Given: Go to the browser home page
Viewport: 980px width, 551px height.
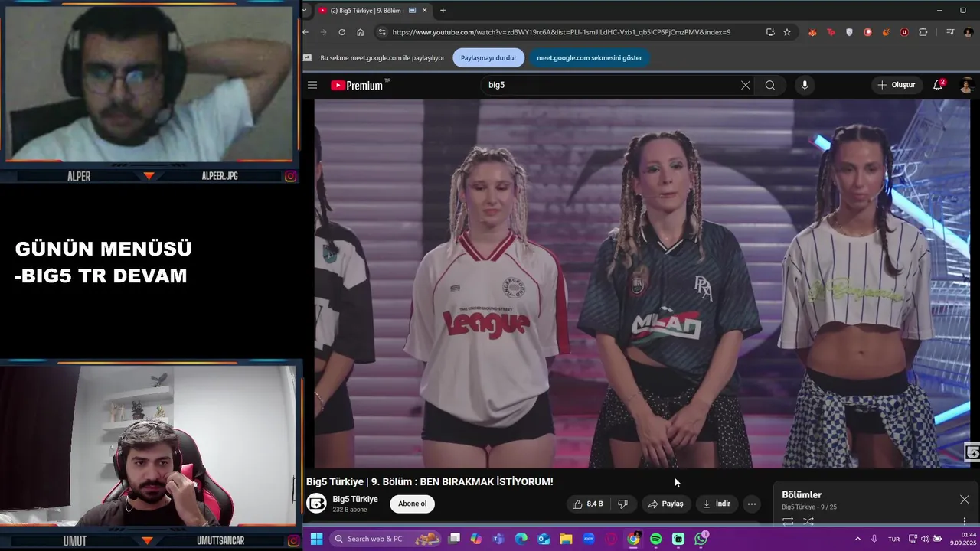Looking at the screenshot, I should pyautogui.click(x=360, y=32).
